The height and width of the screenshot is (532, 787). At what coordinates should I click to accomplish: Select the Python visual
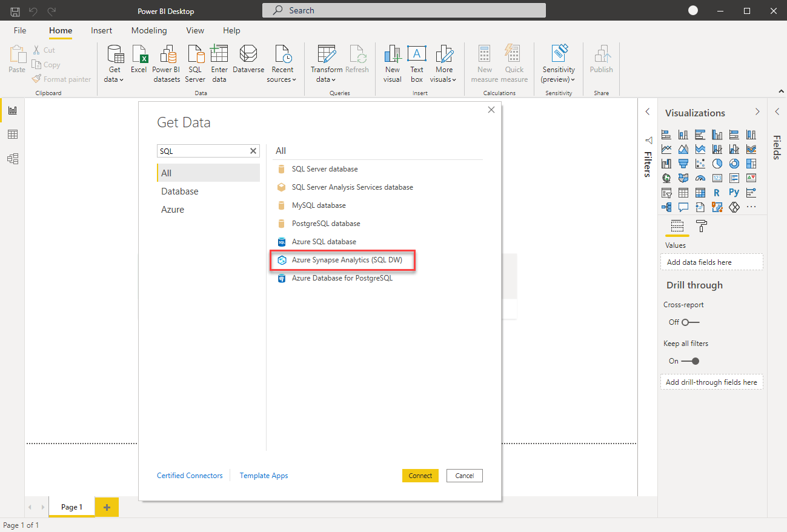[x=733, y=193]
